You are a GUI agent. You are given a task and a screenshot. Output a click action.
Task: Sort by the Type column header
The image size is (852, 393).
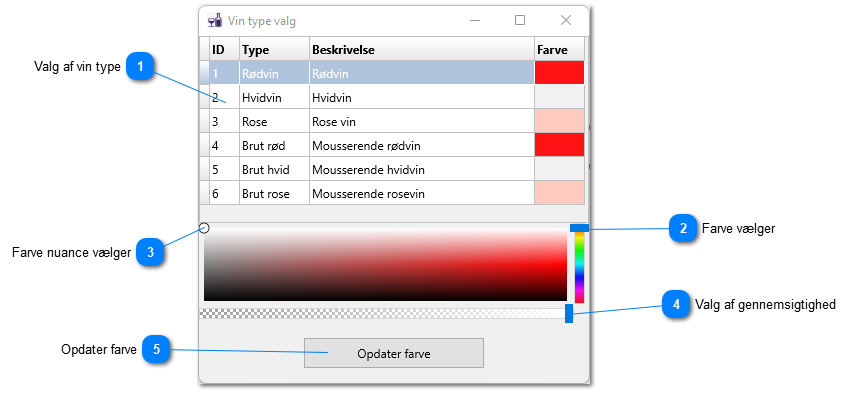coord(274,49)
